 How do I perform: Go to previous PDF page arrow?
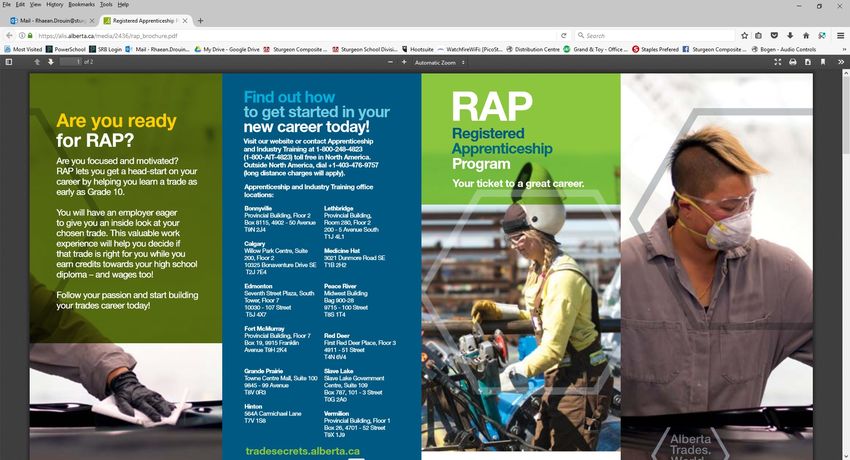(x=37, y=62)
